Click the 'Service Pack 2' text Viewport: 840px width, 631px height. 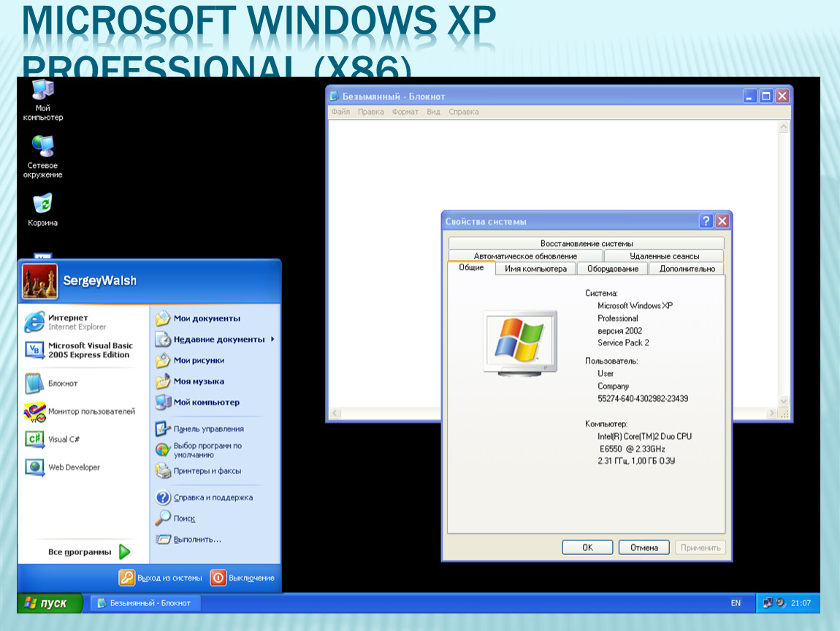(623, 343)
